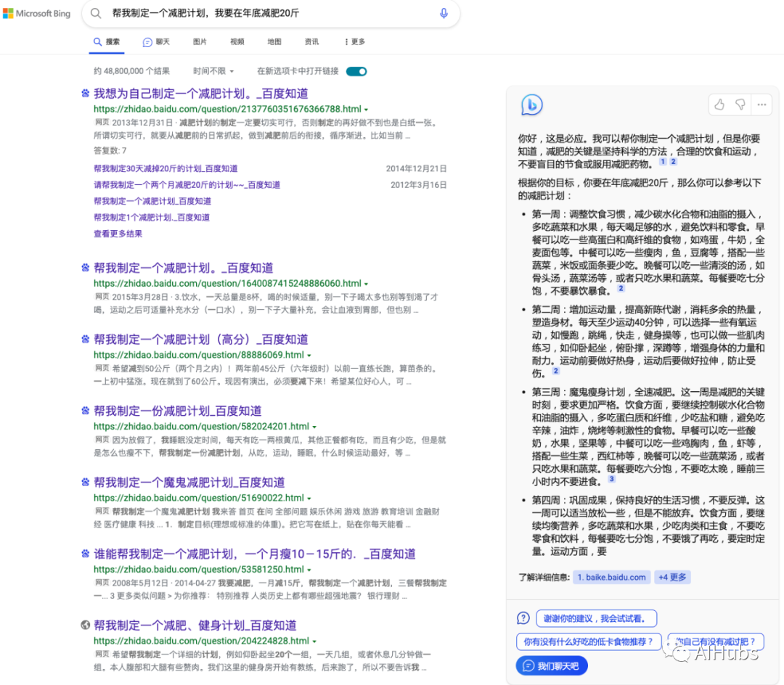Image resolution: width=784 pixels, height=685 pixels.
Task: Click 查看更多结果 link
Action: point(118,234)
